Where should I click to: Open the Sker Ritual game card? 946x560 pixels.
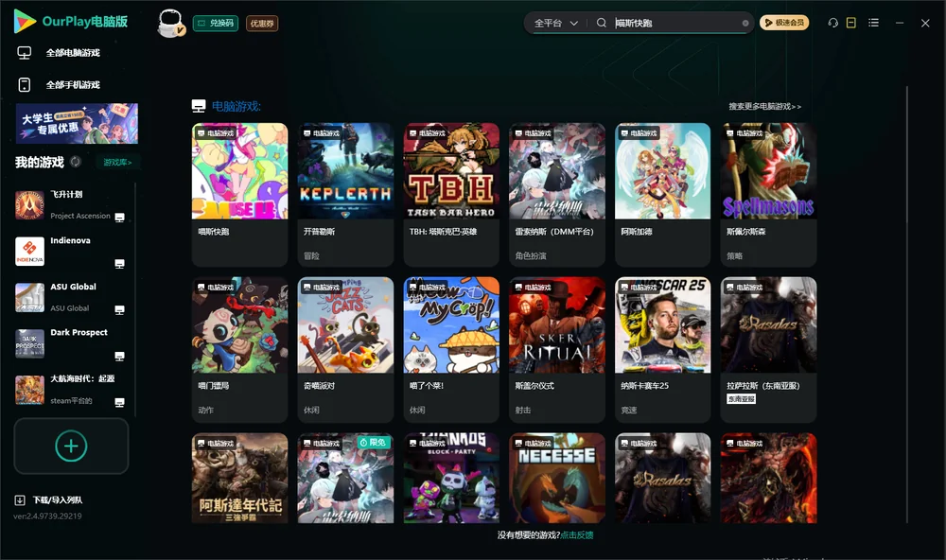(557, 349)
